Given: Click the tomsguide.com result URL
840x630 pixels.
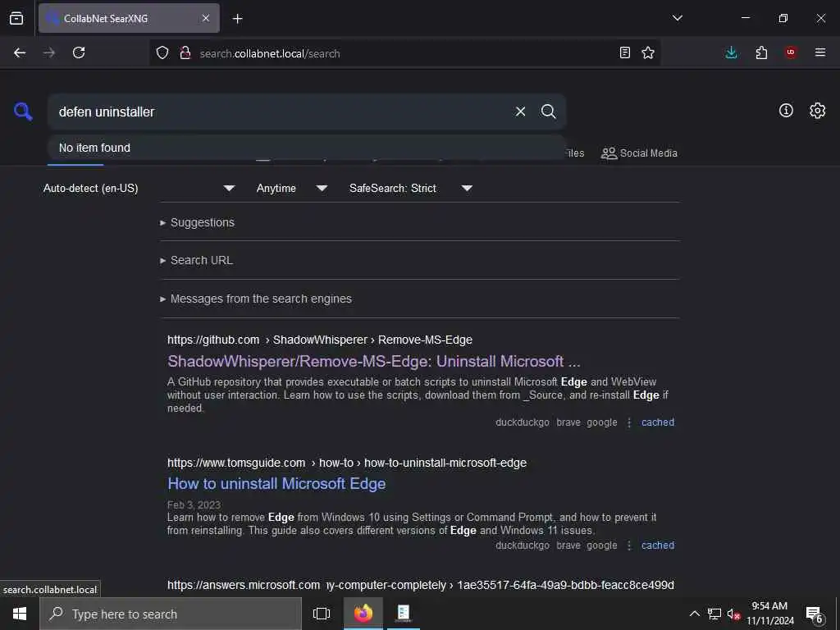Looking at the screenshot, I should [x=347, y=463].
